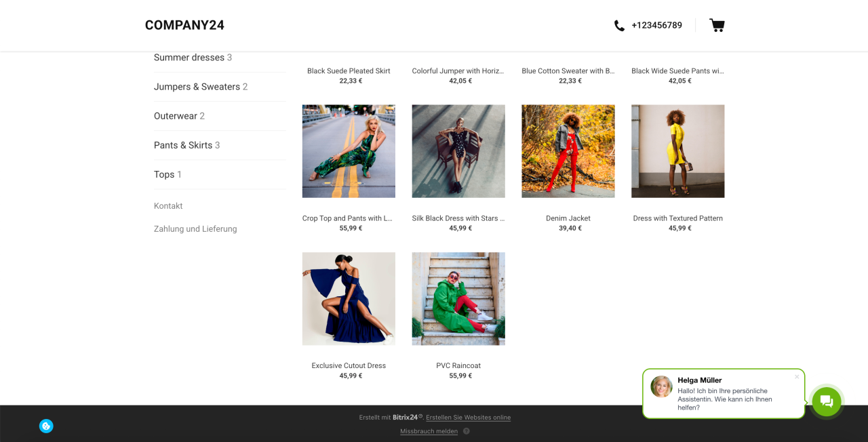868x442 pixels.
Task: Click Exclusive Cutout Dress title text
Action: click(x=349, y=366)
